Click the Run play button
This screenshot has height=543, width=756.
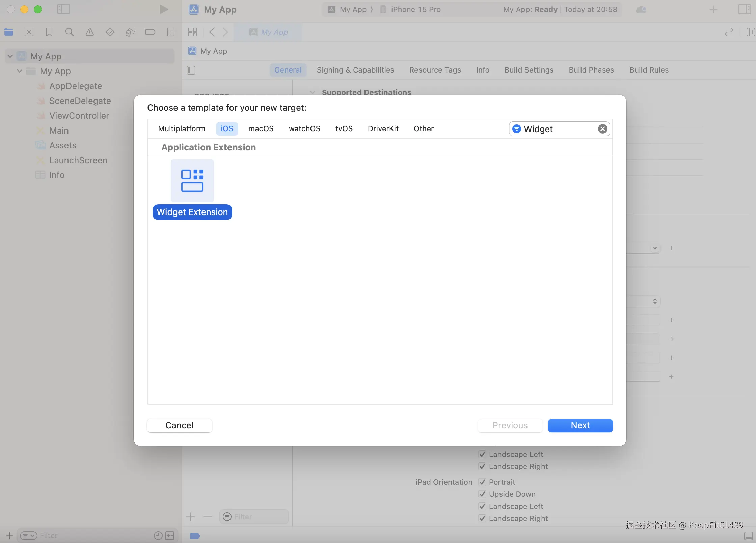(x=164, y=9)
